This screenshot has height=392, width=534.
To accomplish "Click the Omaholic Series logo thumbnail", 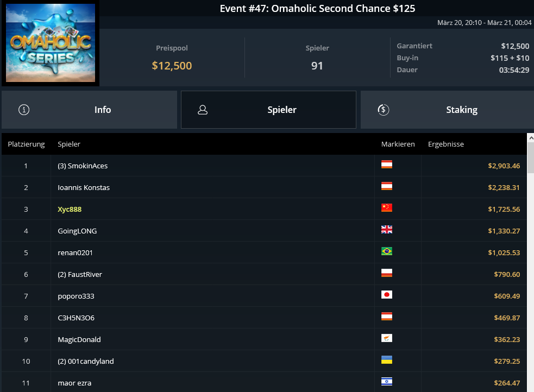I will (51, 43).
